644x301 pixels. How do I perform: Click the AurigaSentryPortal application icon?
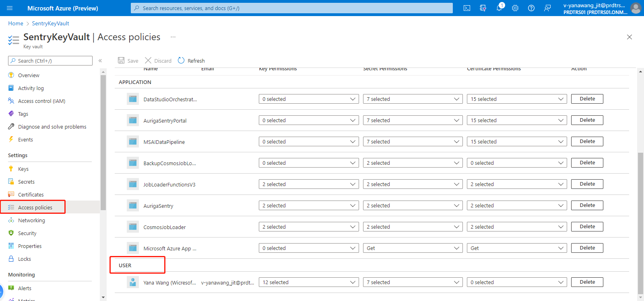tap(133, 120)
